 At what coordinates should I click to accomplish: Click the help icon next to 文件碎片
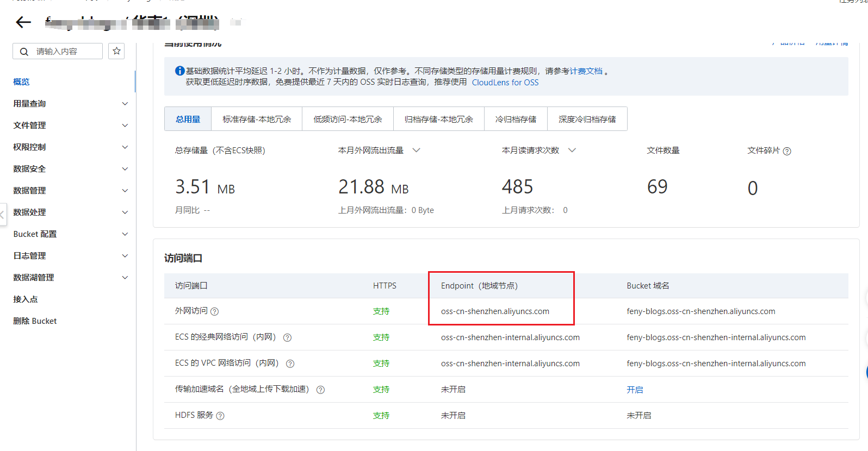(787, 151)
